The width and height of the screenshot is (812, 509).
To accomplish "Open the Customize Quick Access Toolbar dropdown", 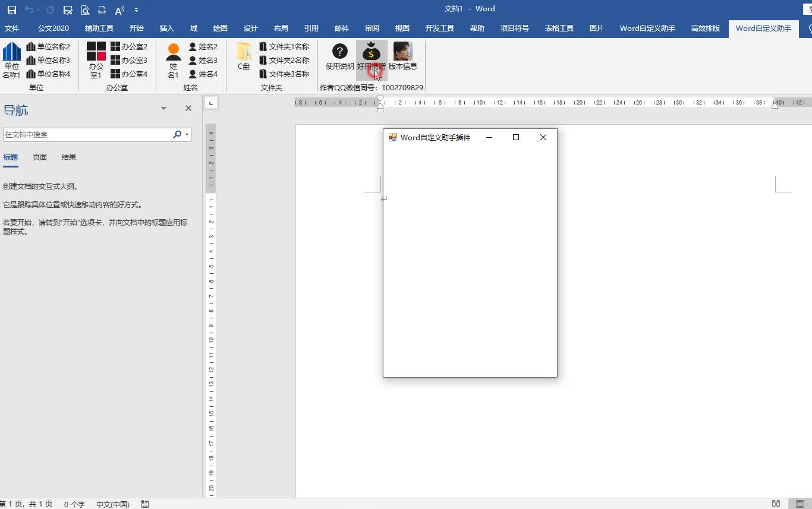I will (137, 10).
